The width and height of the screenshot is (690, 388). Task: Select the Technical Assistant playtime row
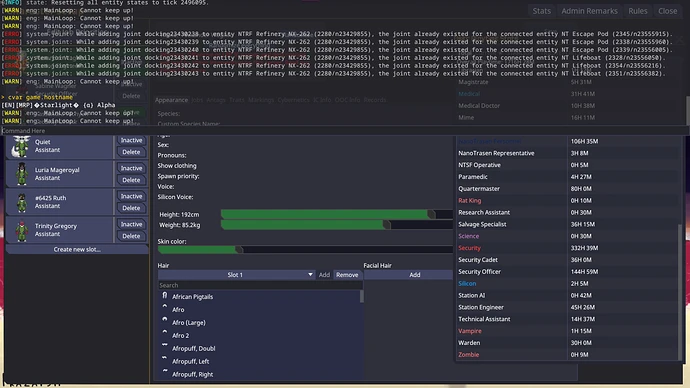pos(568,319)
